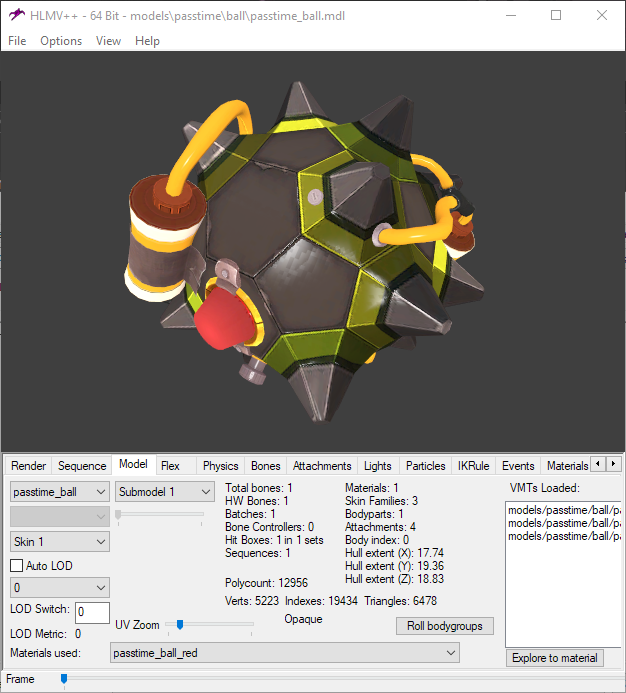The height and width of the screenshot is (693, 626).
Task: Click the Roll bodygroups button
Action: click(445, 626)
